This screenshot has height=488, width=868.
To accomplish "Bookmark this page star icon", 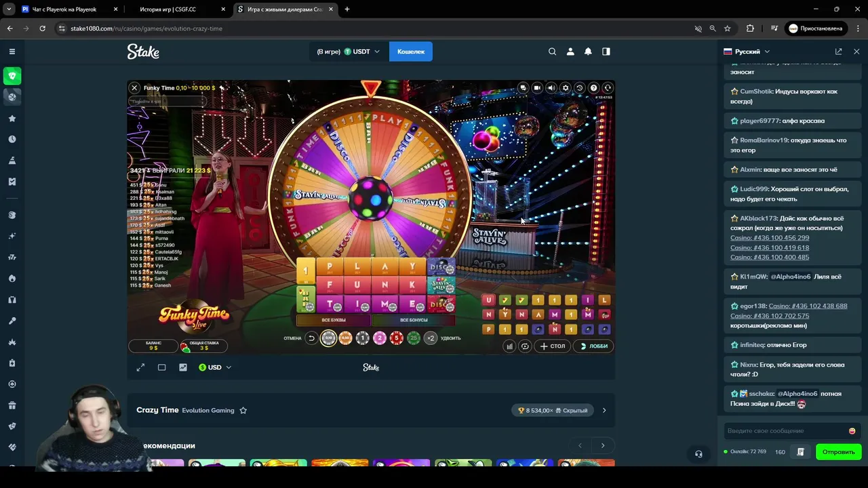I will pyautogui.click(x=728, y=28).
